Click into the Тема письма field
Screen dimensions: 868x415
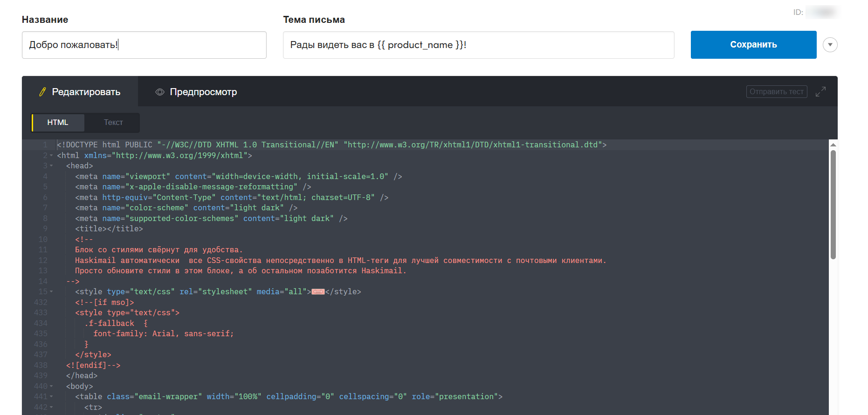pos(478,45)
